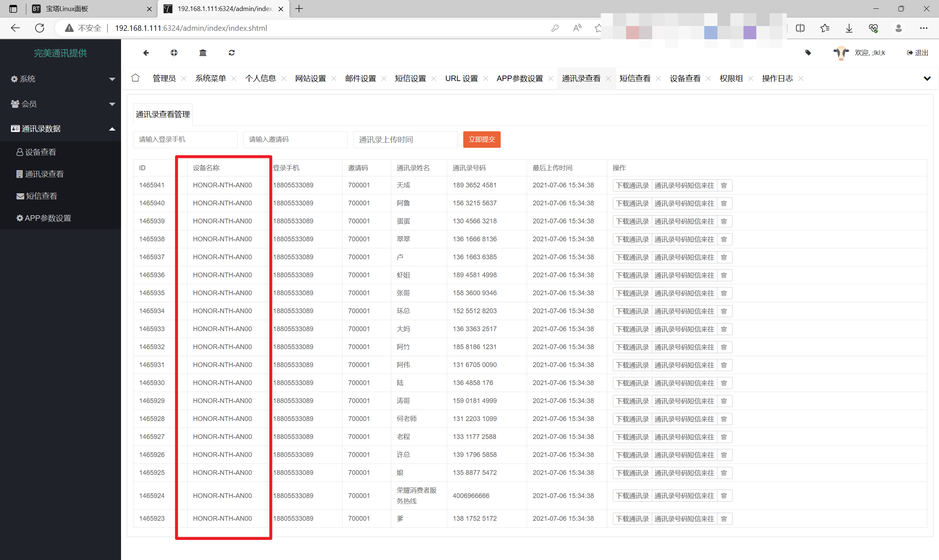Click the user avatar beside the welcome text
The height and width of the screenshot is (560, 939).
pos(841,53)
